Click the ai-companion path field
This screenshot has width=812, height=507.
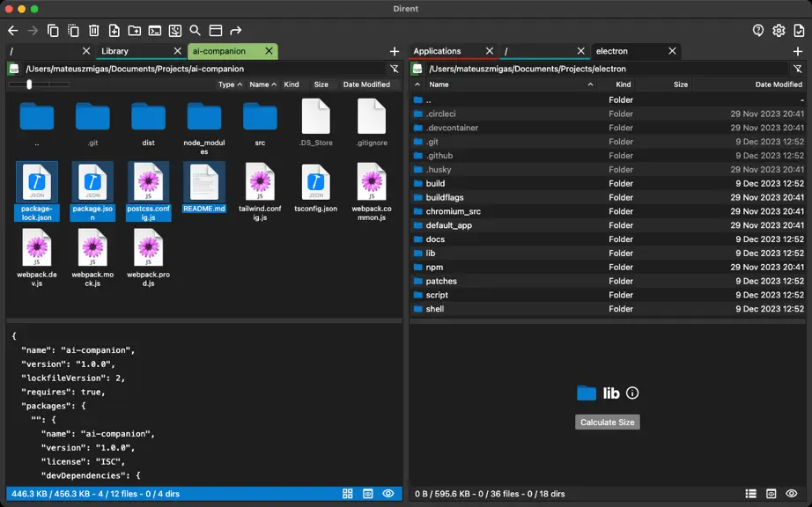[204, 69]
